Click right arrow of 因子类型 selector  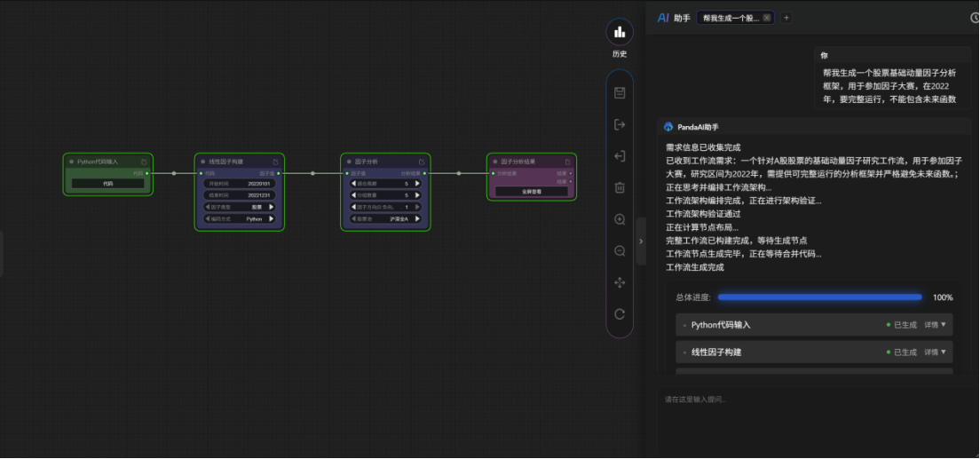pyautogui.click(x=271, y=207)
